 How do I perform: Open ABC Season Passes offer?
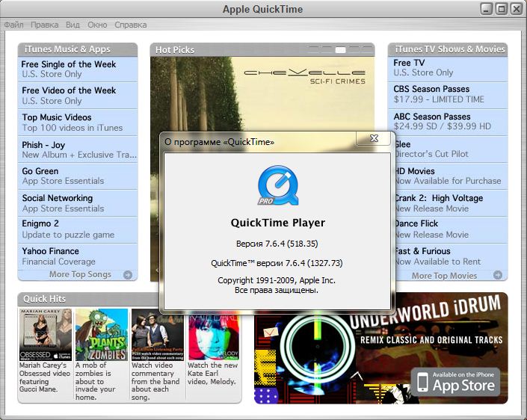coord(448,123)
